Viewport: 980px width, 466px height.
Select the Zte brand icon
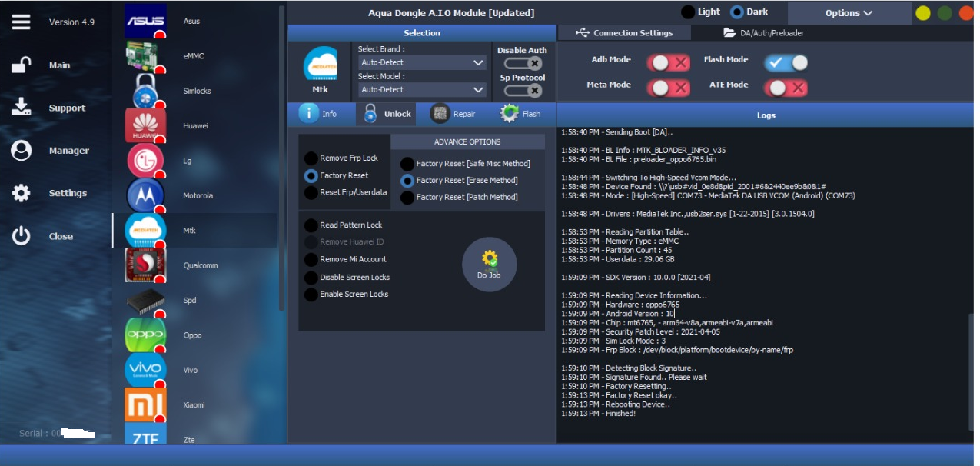145,434
